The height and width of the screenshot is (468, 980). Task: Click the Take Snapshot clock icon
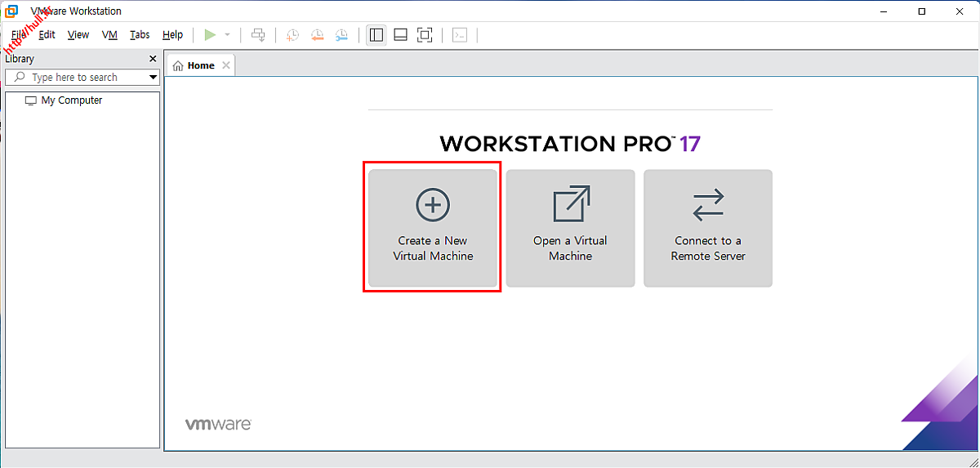pyautogui.click(x=292, y=34)
